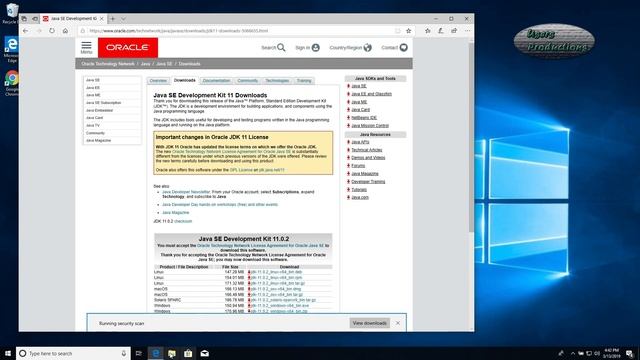Click the Add notes pen icon
The width and height of the screenshot is (640, 360).
click(x=441, y=31)
